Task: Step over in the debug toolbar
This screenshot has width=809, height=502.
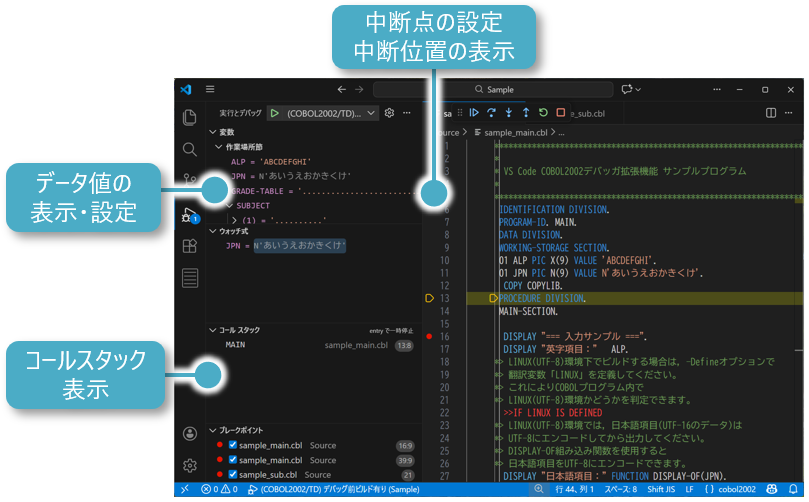Action: coord(491,112)
